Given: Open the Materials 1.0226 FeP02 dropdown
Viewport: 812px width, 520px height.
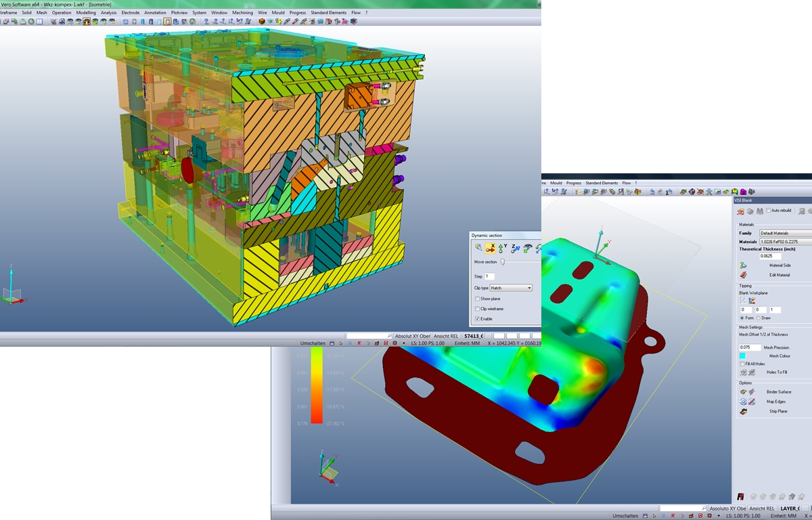Looking at the screenshot, I should (x=785, y=242).
